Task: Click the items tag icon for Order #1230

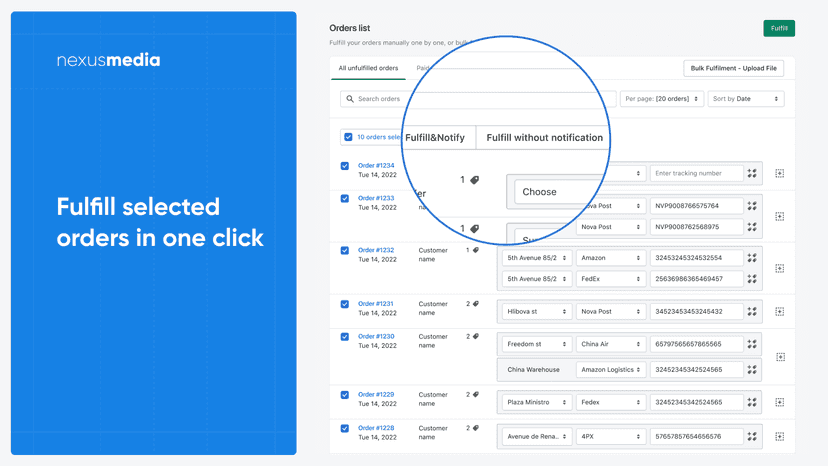Action: point(476,336)
